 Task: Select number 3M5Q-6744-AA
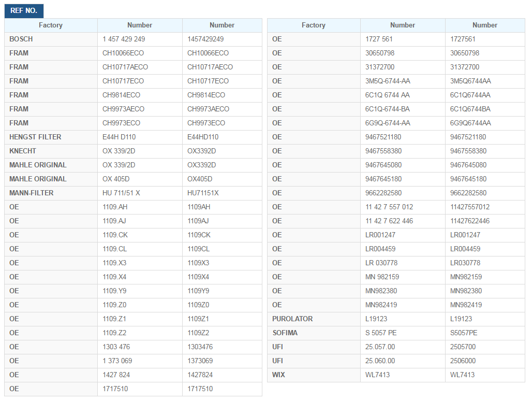(388, 81)
